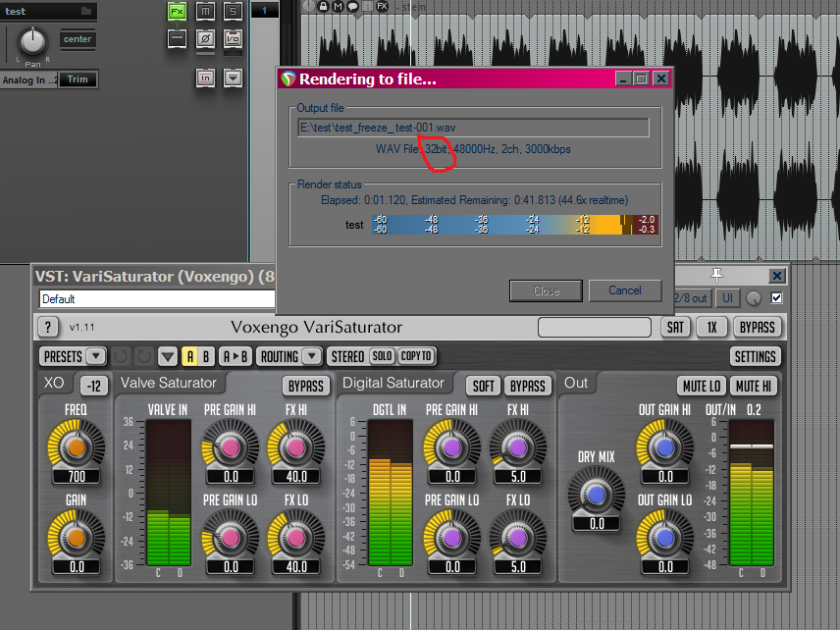Click the A▸B copy button
This screenshot has height=630, width=840.
pos(236,356)
